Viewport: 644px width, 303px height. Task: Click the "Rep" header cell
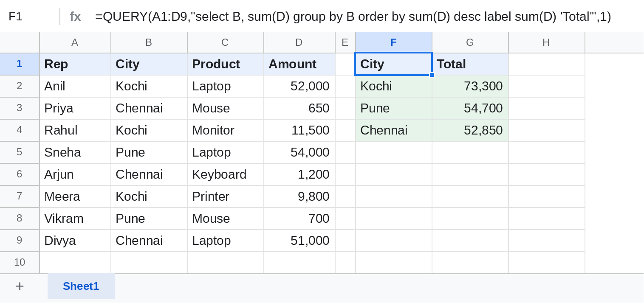coord(75,64)
